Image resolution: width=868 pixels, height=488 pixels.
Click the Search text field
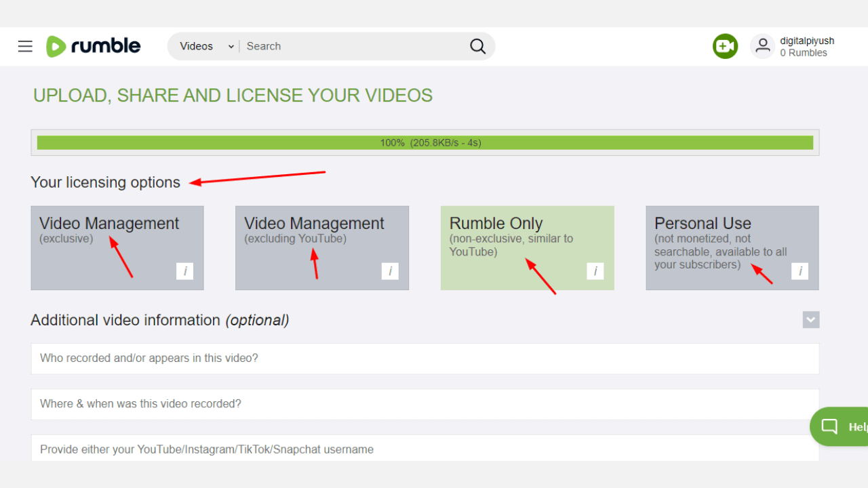click(x=353, y=46)
